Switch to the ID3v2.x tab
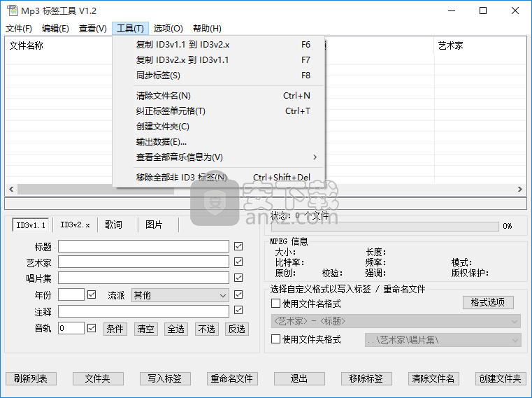The image size is (532, 398). [75, 225]
